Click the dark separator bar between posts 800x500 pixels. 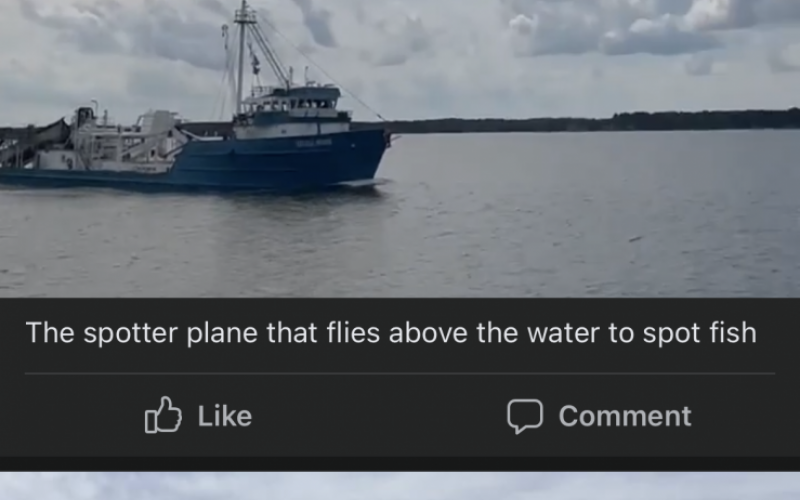(x=400, y=464)
